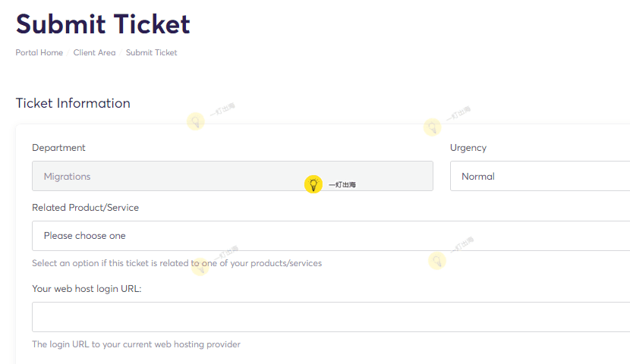Click the Department field label
630x364 pixels.
(58, 148)
